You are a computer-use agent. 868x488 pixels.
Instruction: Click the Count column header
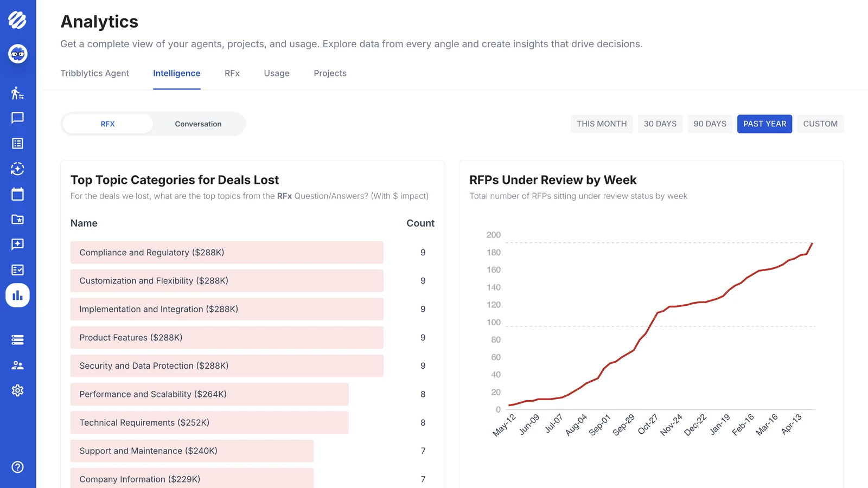(x=420, y=223)
